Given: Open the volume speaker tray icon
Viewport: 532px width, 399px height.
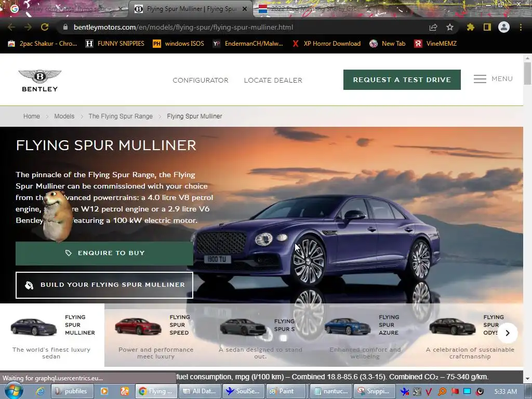Looking at the screenshot, I should [480, 392].
